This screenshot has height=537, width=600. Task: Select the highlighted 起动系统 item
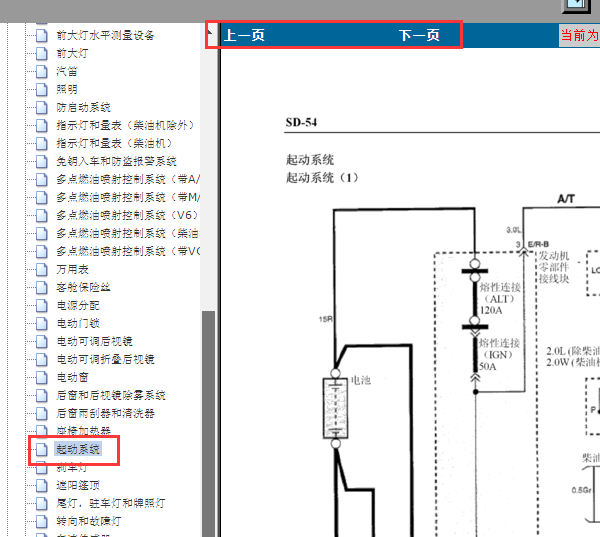coord(78,449)
